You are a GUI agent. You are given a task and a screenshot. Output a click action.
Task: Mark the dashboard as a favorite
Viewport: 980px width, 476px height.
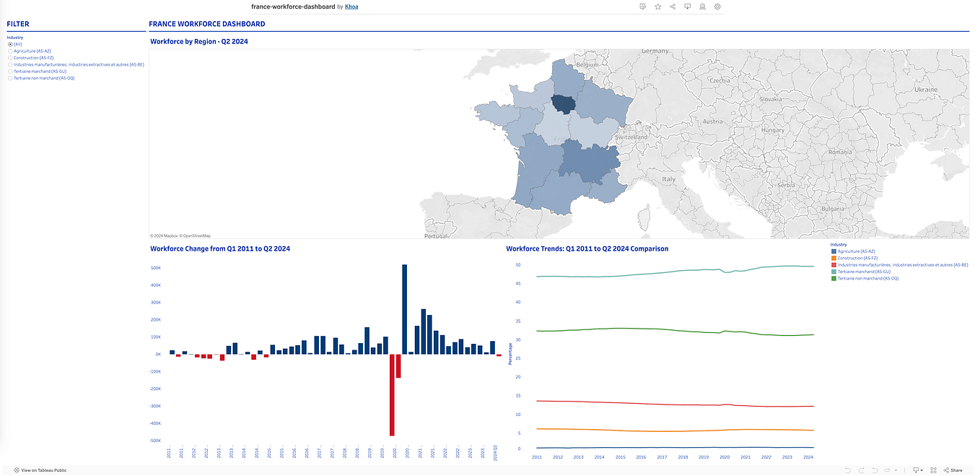[x=657, y=7]
